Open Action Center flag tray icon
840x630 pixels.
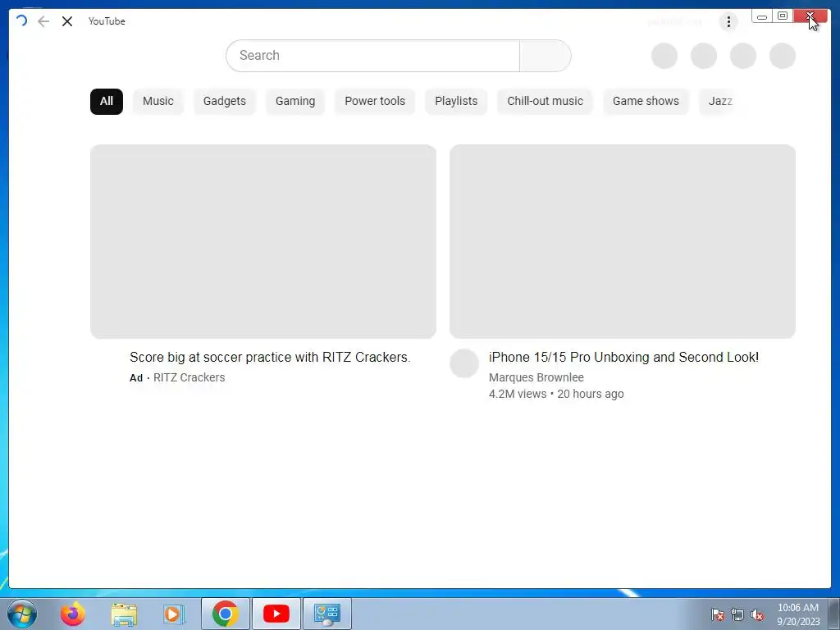717,614
